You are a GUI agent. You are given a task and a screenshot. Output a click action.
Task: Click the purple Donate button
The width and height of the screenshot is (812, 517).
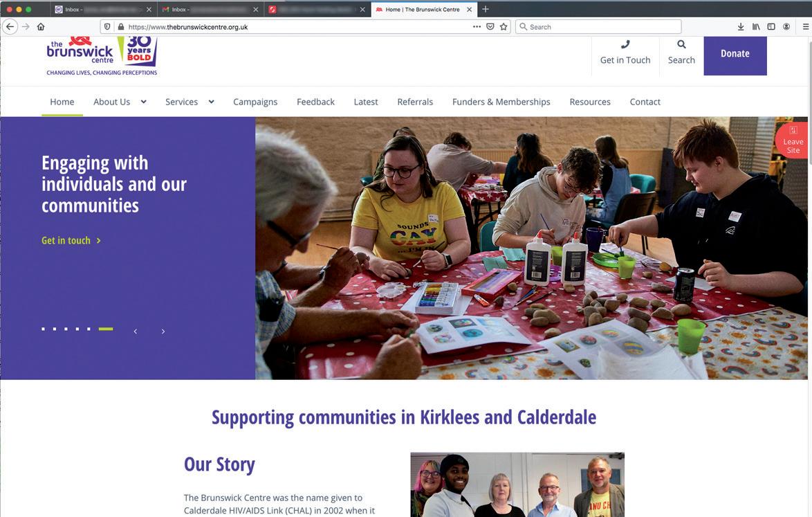[x=735, y=54]
